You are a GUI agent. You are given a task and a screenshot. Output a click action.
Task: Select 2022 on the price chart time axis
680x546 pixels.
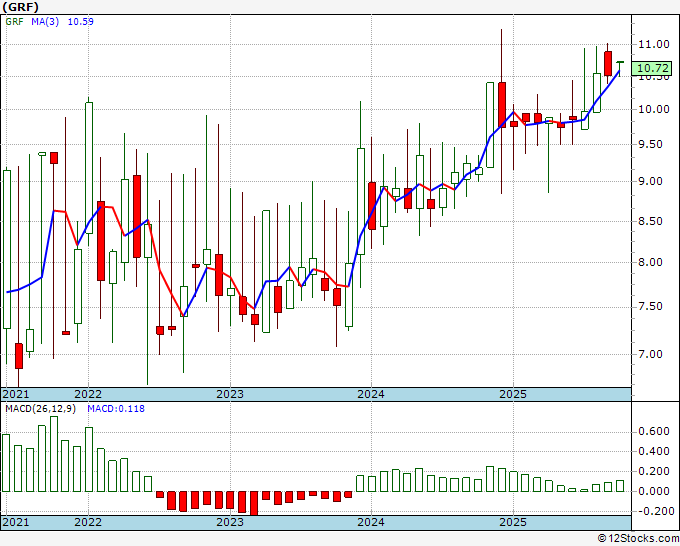[x=88, y=394]
